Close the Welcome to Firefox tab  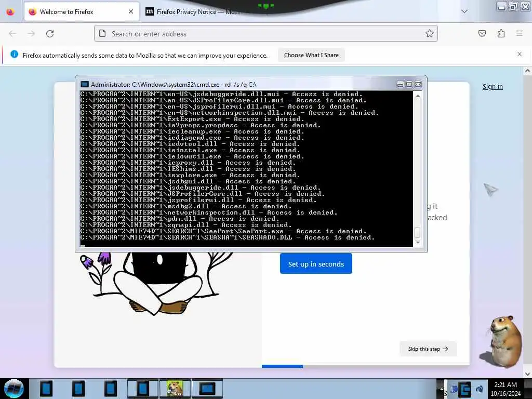coord(131,12)
